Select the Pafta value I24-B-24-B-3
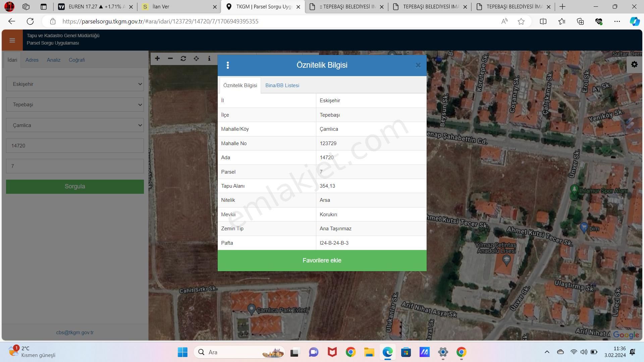644x362 pixels. click(x=334, y=243)
